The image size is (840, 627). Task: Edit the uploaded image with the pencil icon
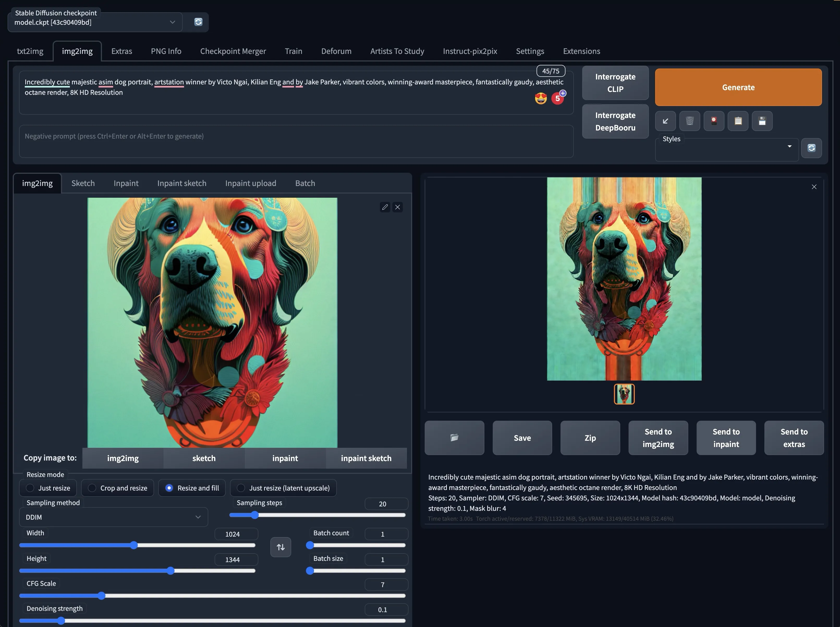385,207
